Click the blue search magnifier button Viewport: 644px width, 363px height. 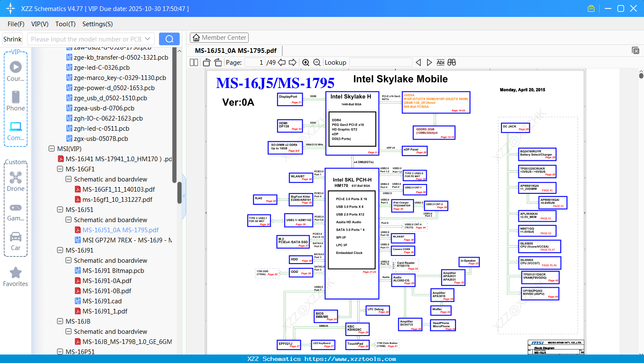169,39
